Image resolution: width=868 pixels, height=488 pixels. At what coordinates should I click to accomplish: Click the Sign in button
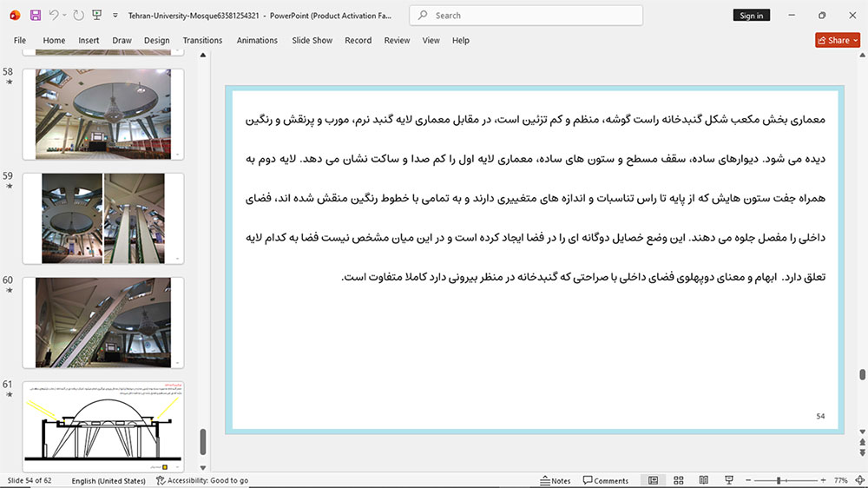(751, 16)
